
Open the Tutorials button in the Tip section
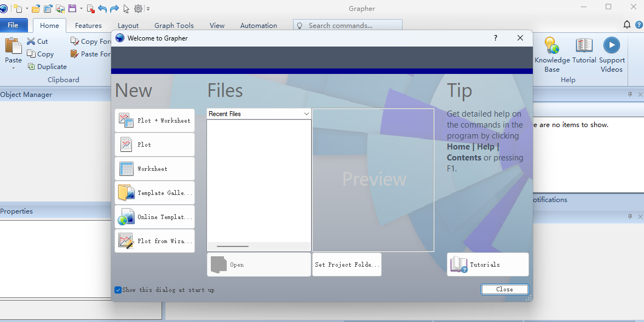487,264
